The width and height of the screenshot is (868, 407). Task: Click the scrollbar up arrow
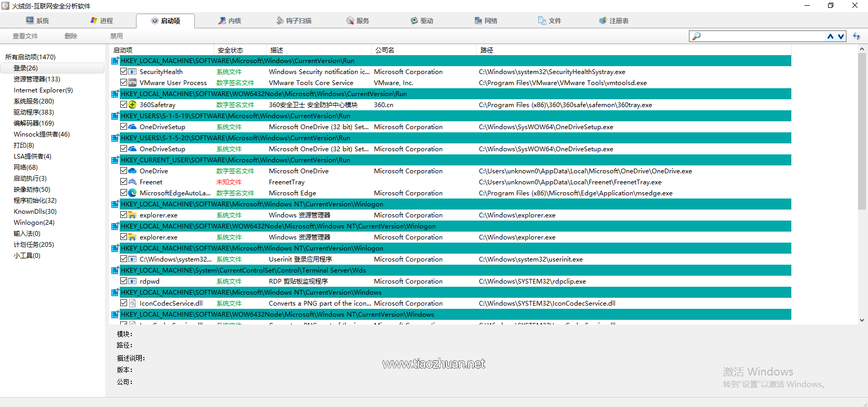point(862,49)
